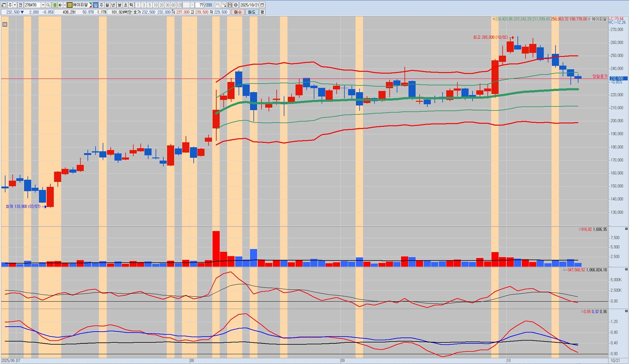629x364 pixels.
Task: Click the indicator add icon beside save
Action: pos(224,5)
